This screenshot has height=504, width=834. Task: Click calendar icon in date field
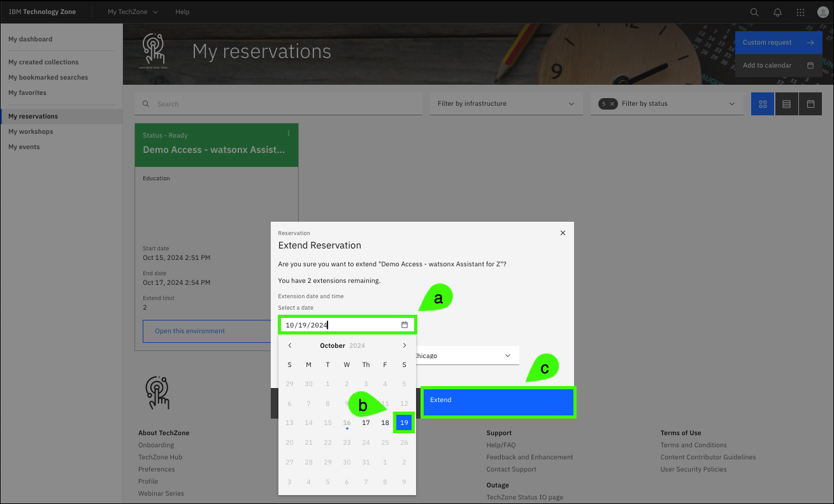405,325
